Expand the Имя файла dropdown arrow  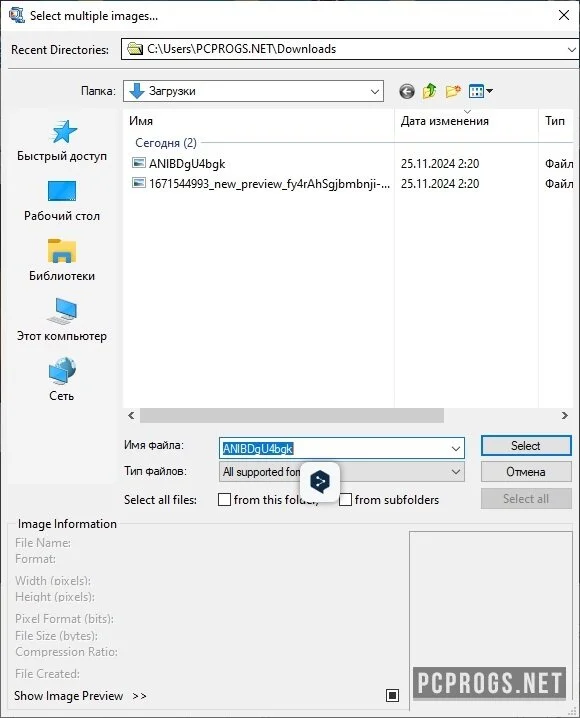coord(455,448)
